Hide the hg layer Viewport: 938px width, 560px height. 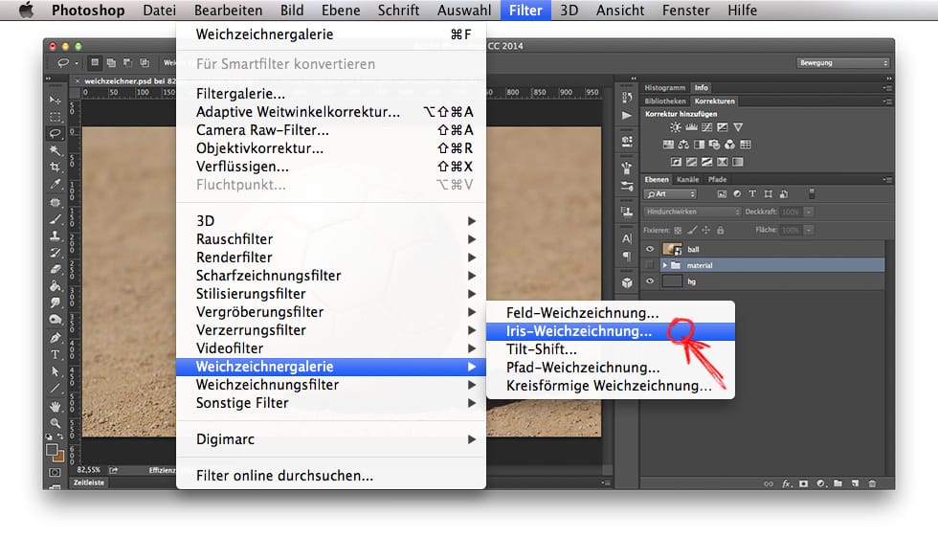coord(650,281)
